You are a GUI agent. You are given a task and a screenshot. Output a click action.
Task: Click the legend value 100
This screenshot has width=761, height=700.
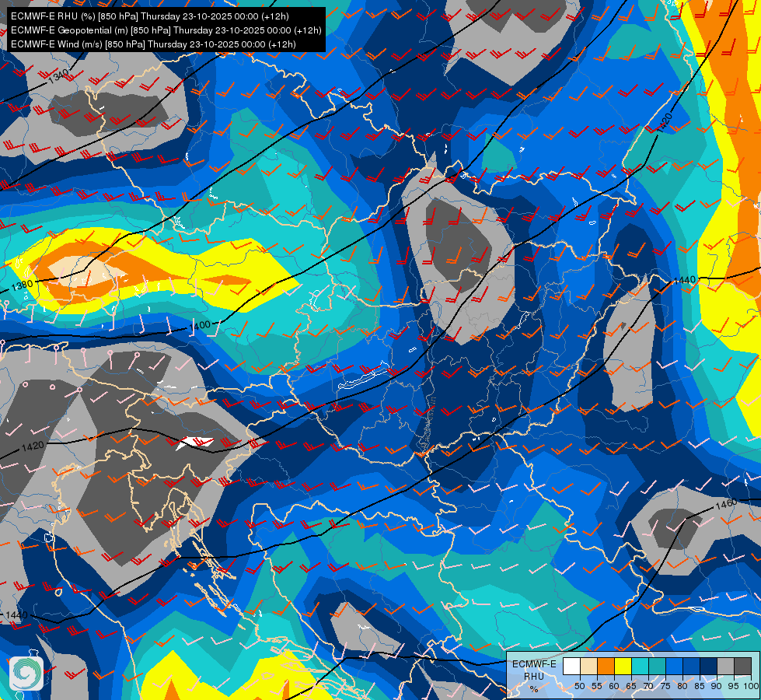752,686
